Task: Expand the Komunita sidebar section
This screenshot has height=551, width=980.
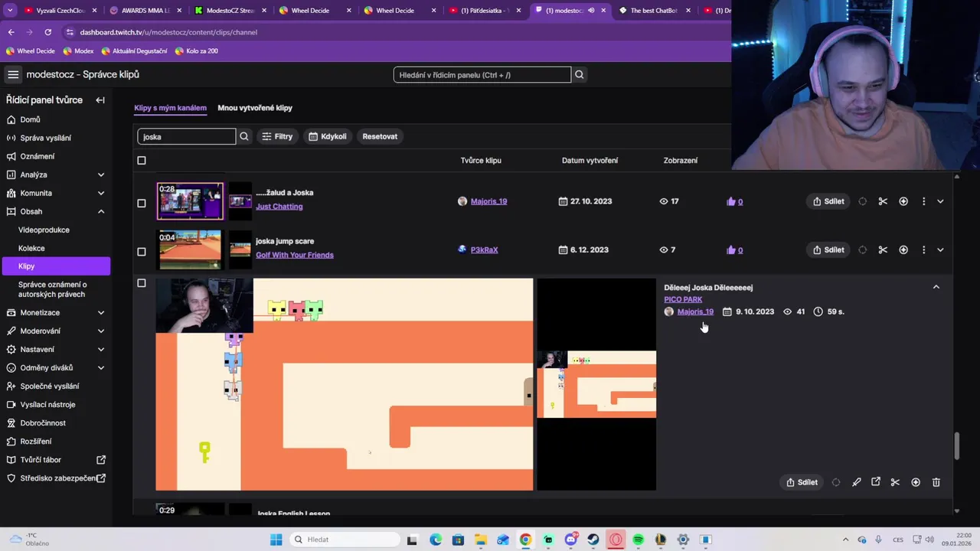Action: coord(101,193)
